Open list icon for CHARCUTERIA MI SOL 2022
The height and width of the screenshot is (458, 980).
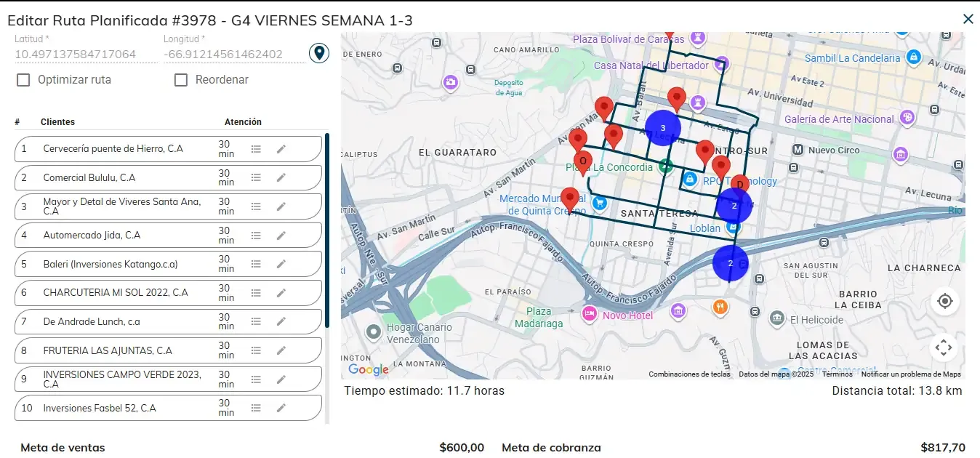point(256,293)
